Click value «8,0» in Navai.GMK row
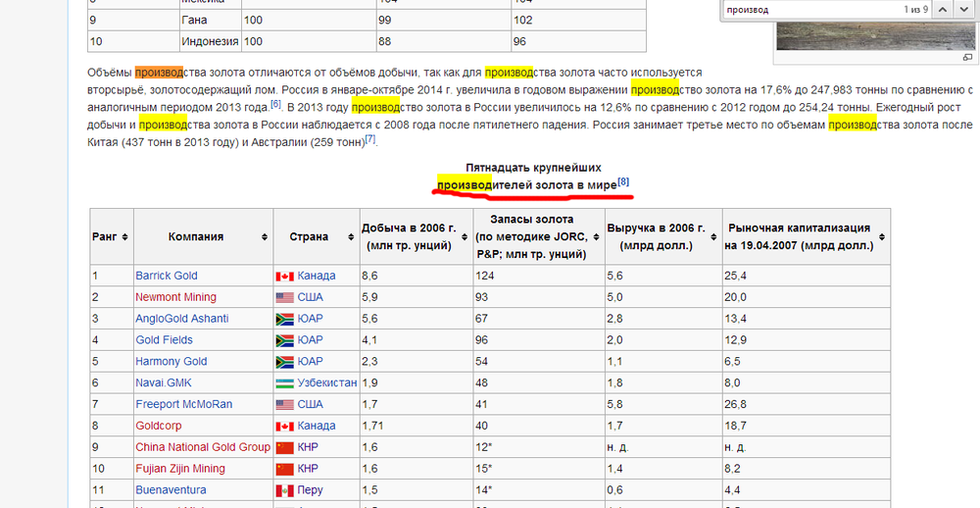 (x=732, y=382)
